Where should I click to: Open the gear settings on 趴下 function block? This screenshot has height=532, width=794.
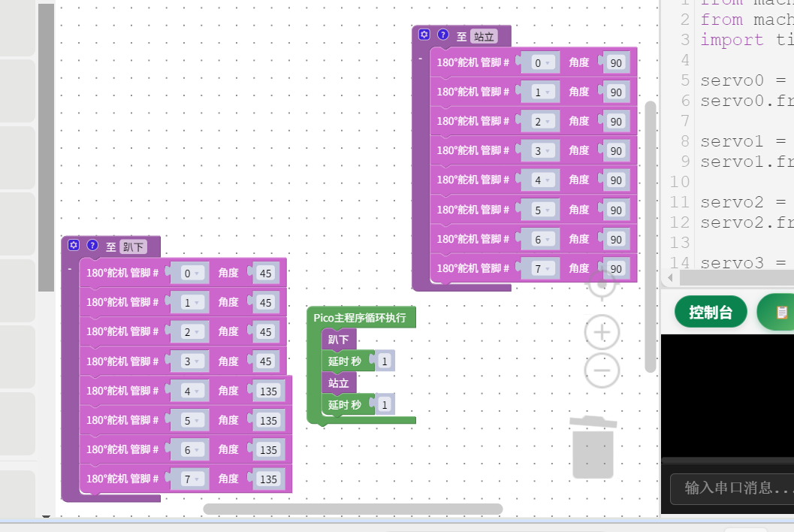[74, 245]
